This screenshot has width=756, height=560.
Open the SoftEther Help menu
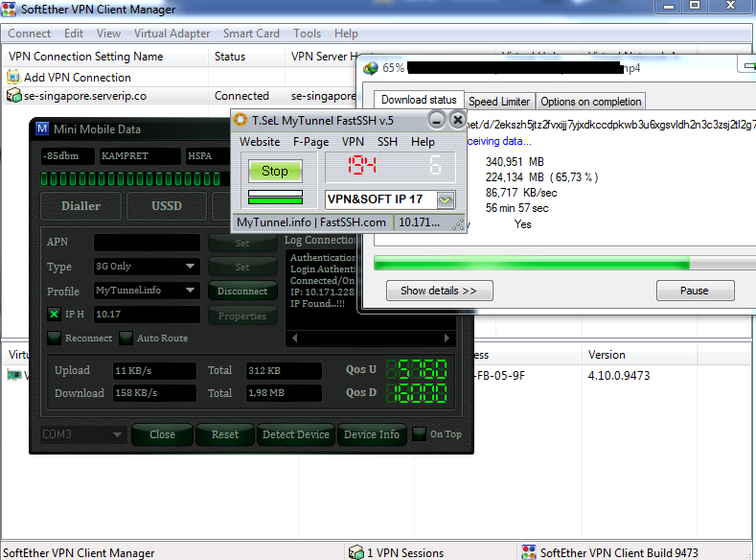click(x=346, y=34)
